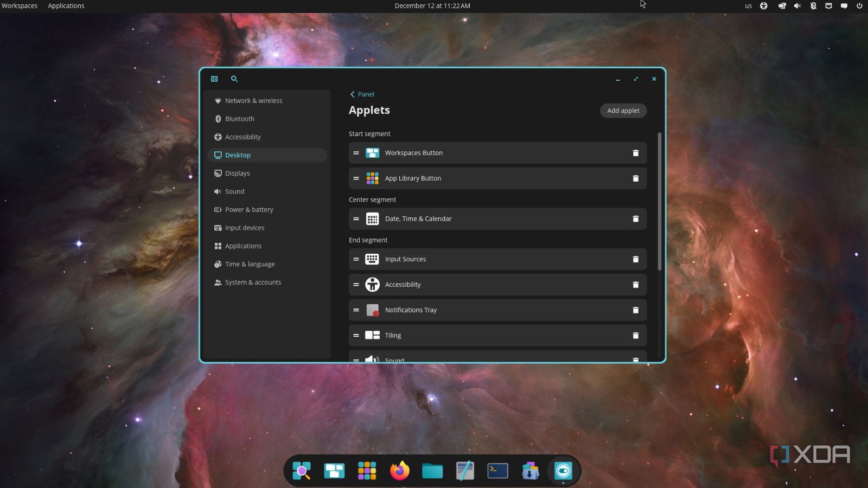
Task: Open Applications from the top panel
Action: (66, 6)
